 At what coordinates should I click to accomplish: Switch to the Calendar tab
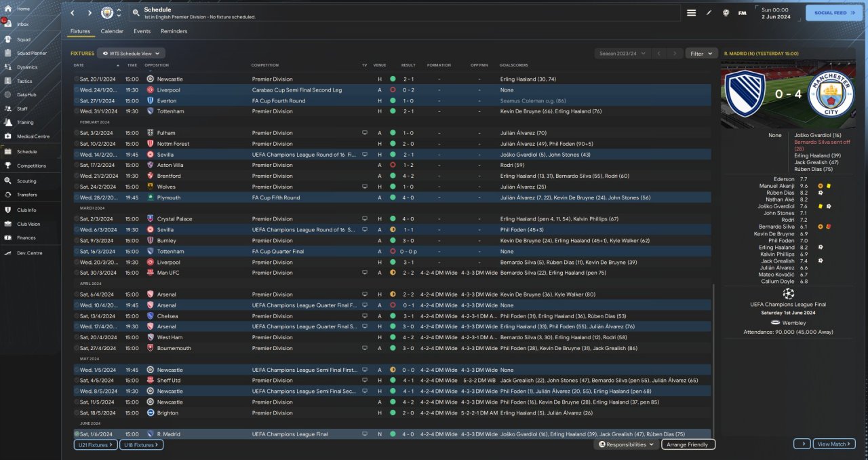click(112, 31)
